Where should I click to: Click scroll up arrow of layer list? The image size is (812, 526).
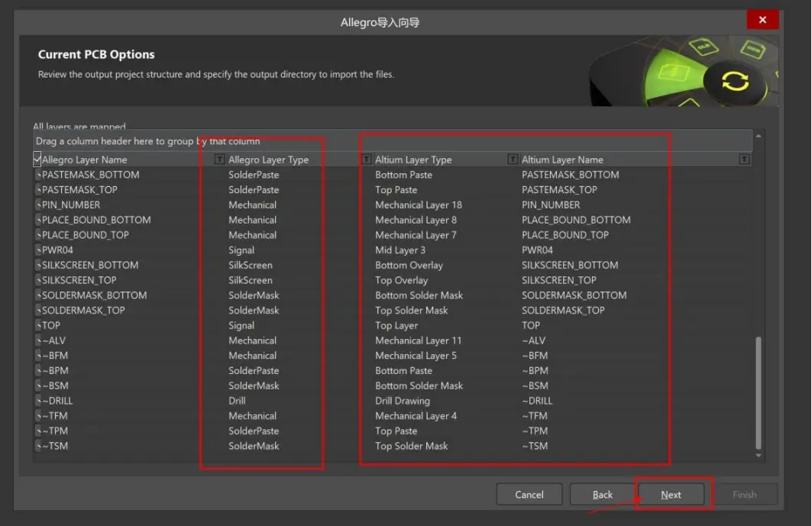coord(758,136)
